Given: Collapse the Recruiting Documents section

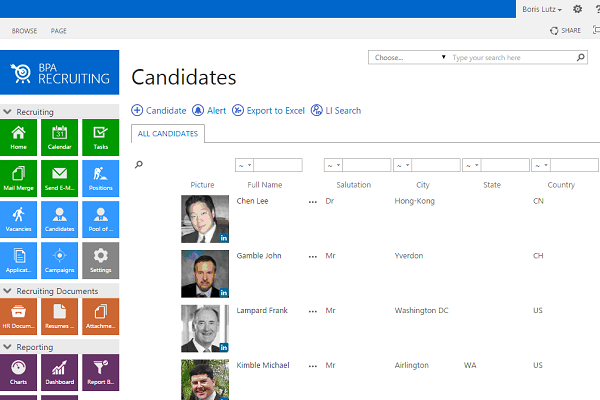Looking at the screenshot, I should pos(8,291).
